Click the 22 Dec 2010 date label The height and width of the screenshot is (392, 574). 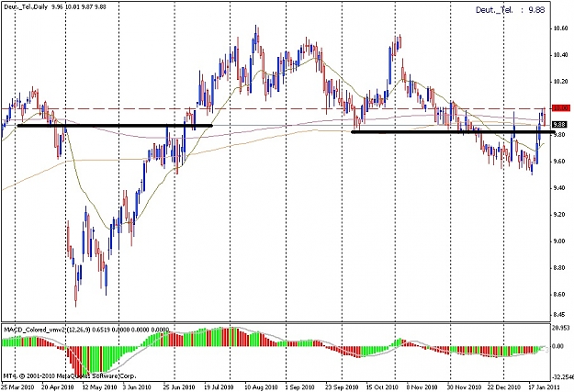[x=503, y=386]
